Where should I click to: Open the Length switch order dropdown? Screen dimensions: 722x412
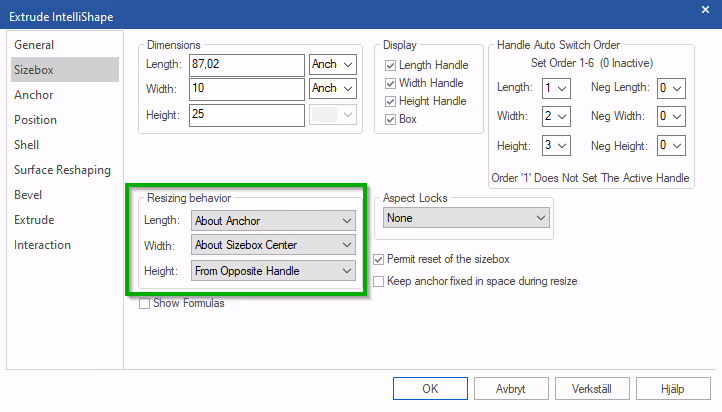click(556, 88)
